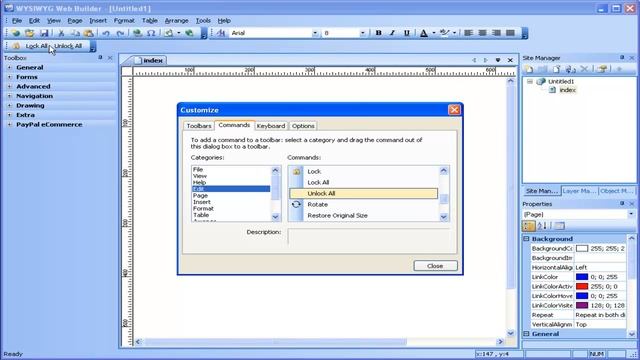Click Lock icon in Commands list
Viewport: 640px width, 360px height.
tap(296, 171)
